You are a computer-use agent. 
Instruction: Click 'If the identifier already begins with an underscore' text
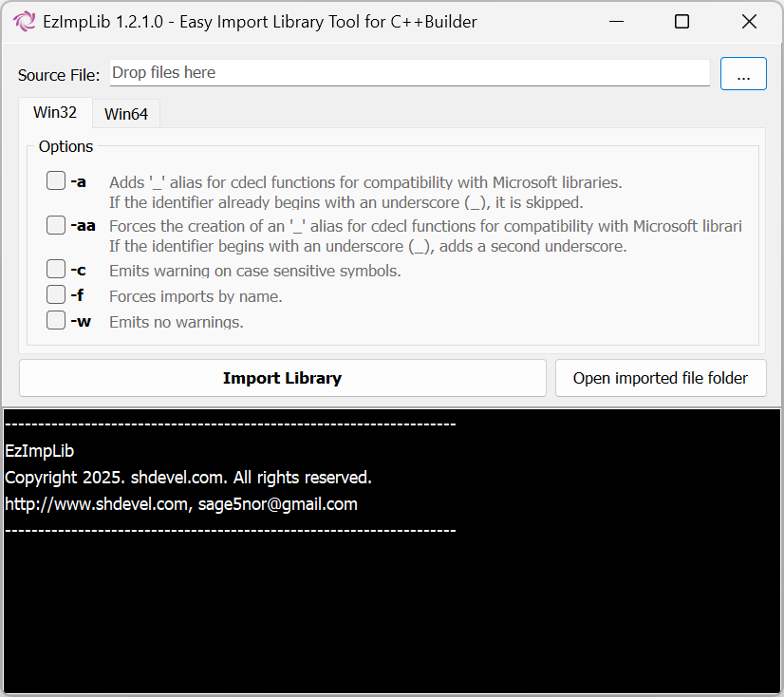tap(346, 202)
